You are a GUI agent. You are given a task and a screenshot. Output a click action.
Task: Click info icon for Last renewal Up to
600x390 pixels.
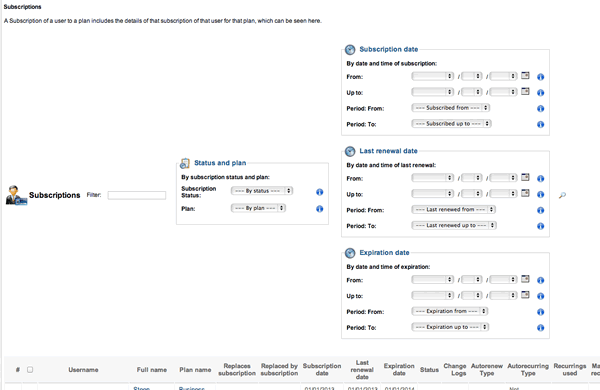click(540, 194)
